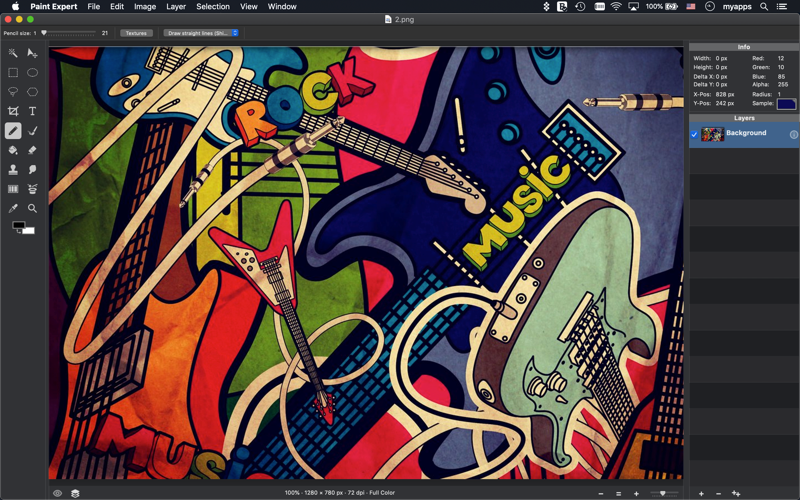Select the Paint Bucket fill tool
The image size is (800, 500).
pos(13,150)
